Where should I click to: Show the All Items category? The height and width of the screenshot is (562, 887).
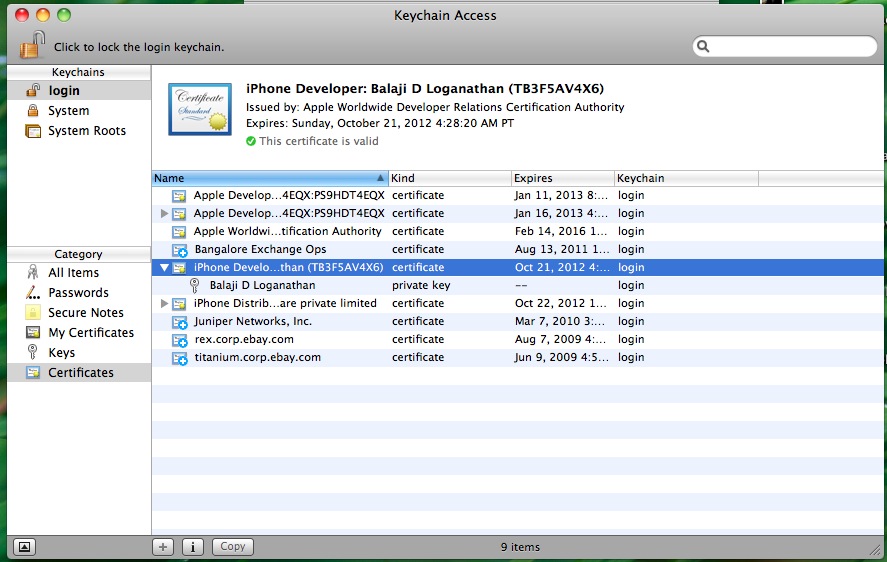pyautogui.click(x=79, y=273)
